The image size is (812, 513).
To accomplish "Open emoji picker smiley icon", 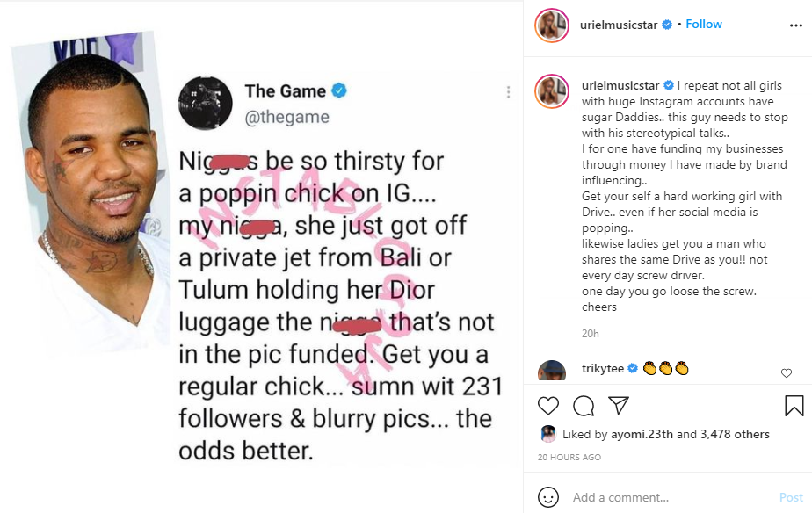I will pyautogui.click(x=547, y=497).
